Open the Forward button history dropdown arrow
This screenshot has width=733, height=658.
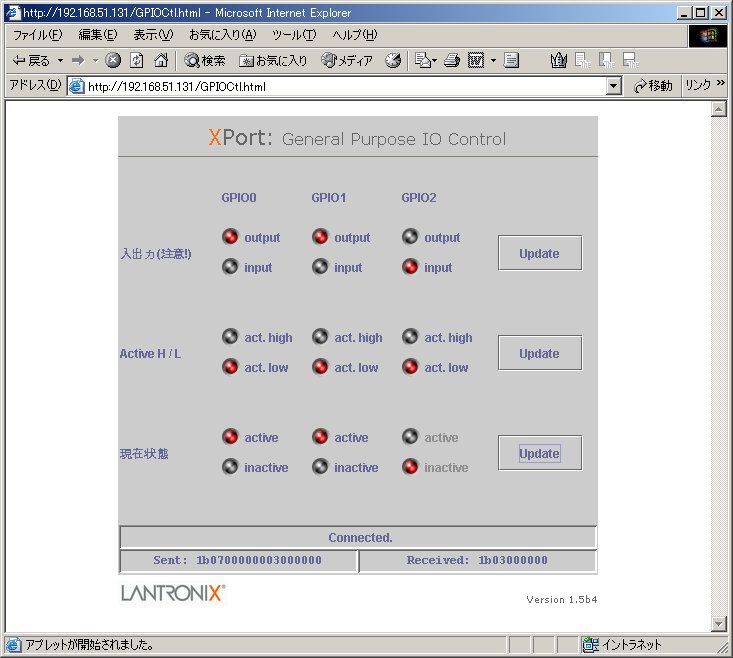95,61
